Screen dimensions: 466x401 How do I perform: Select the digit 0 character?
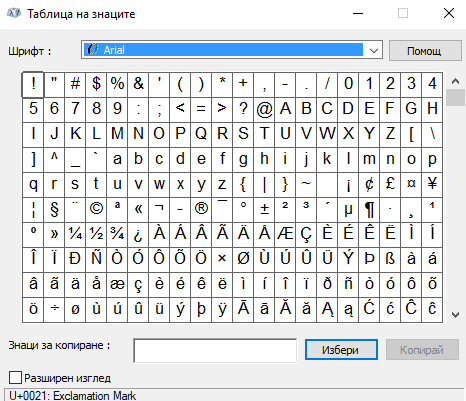pos(348,84)
